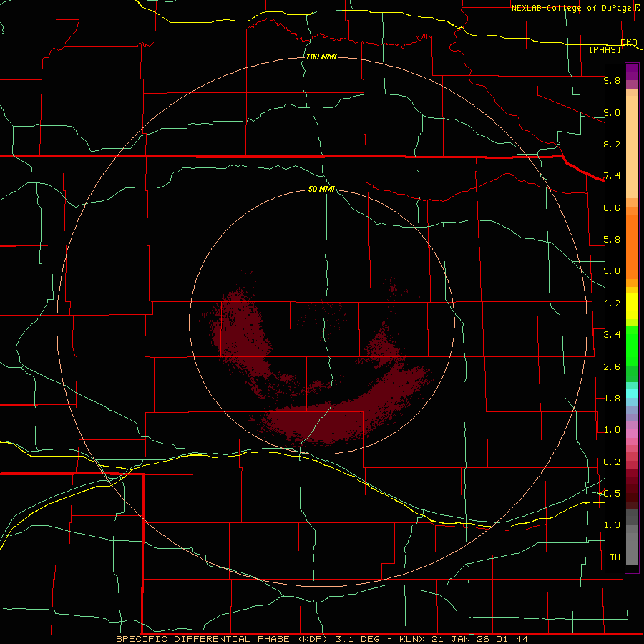Click the -1.3 color scale value

610,525
